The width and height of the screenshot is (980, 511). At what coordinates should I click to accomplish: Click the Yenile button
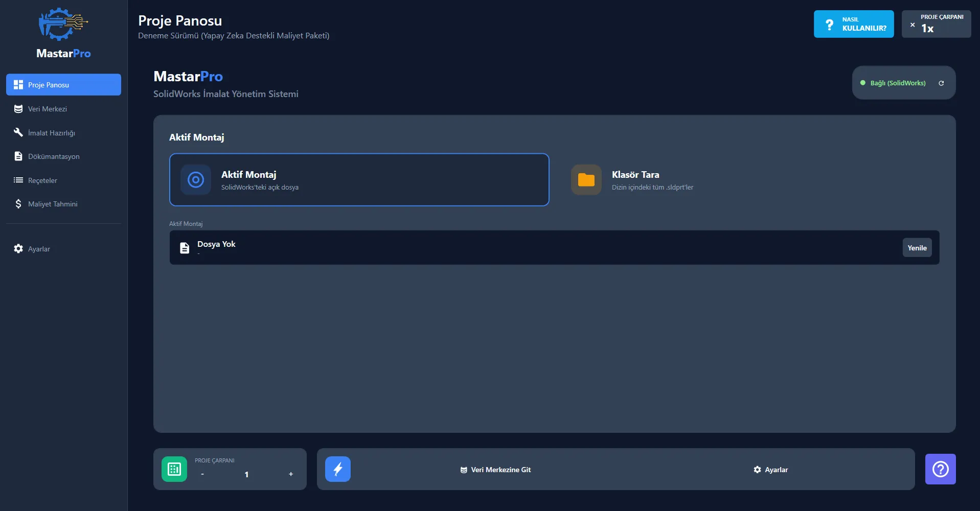[x=917, y=248]
